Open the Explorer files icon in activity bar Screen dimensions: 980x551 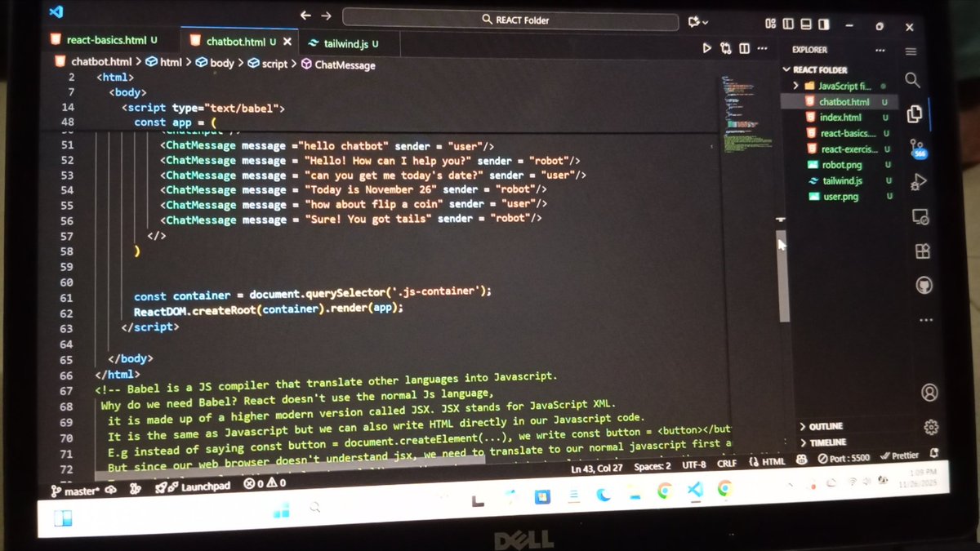point(914,113)
